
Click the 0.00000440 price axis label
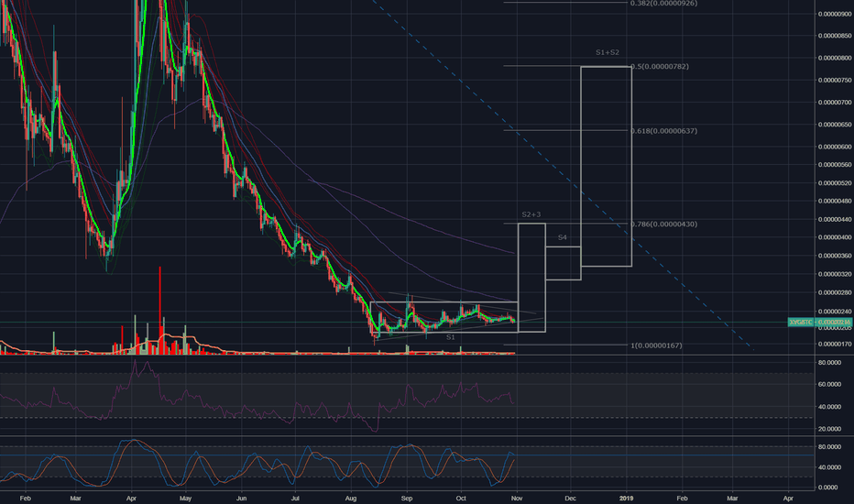pos(835,220)
